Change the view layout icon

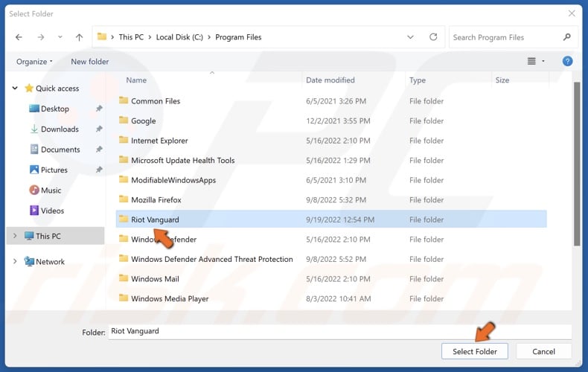click(531, 61)
